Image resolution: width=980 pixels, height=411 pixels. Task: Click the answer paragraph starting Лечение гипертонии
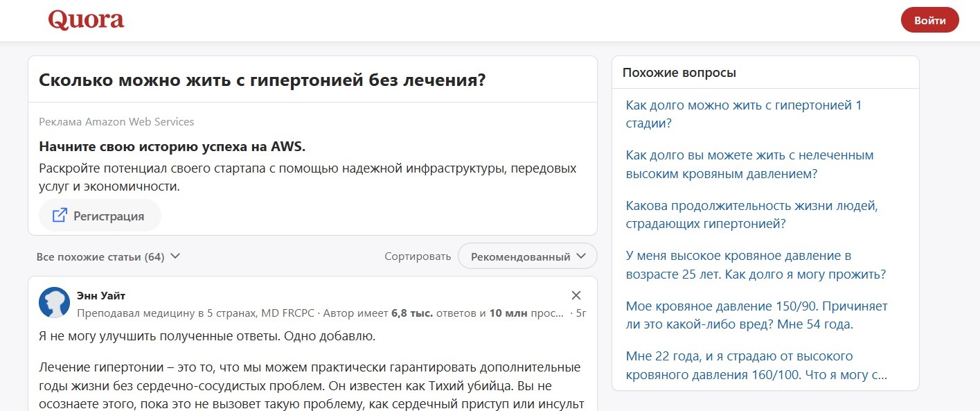click(312, 385)
